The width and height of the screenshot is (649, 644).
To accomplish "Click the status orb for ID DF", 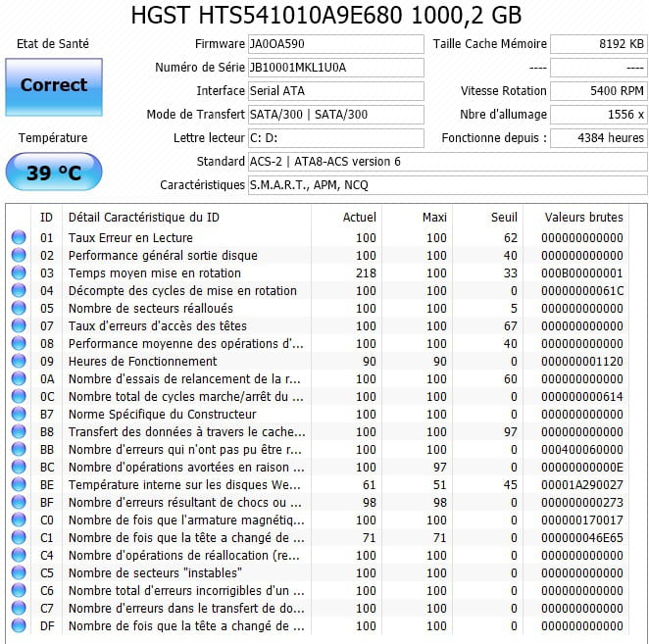I will (19, 625).
